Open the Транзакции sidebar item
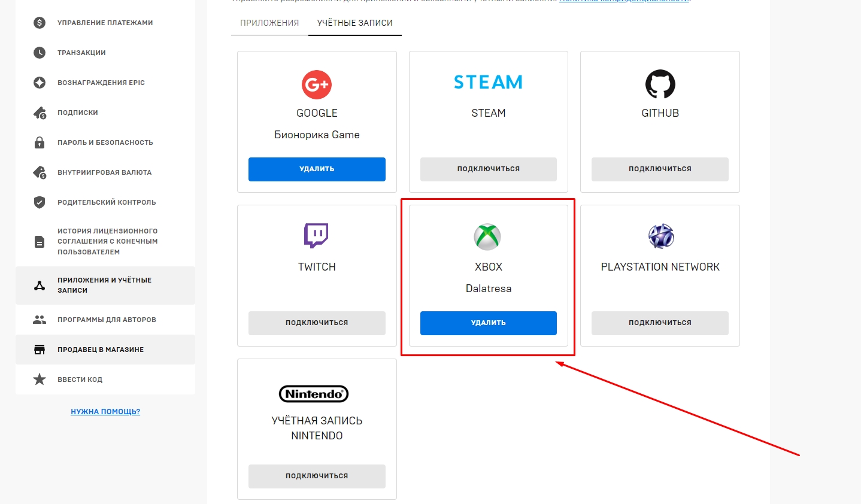This screenshot has height=504, width=861. (105, 53)
